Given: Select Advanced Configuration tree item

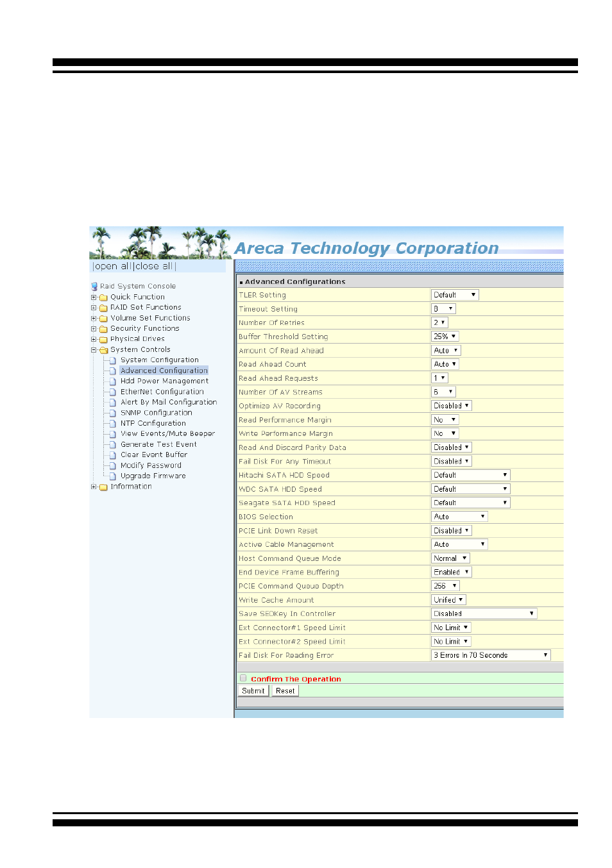Looking at the screenshot, I should point(164,371).
